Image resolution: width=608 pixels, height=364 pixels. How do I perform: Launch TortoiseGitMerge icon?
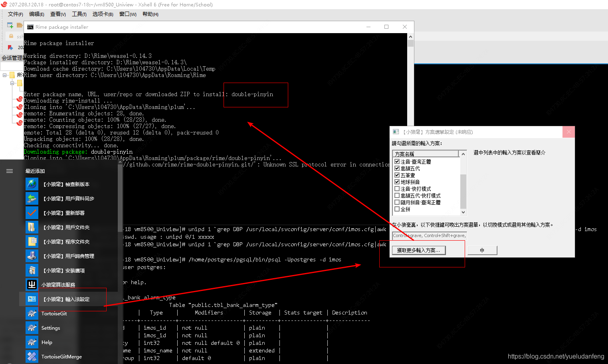[x=32, y=356]
